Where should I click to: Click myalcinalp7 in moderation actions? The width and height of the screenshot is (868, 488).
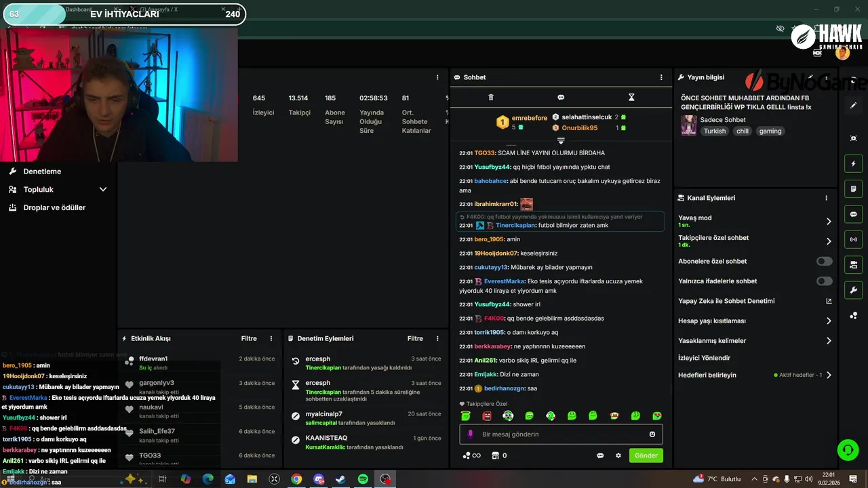pos(323,414)
